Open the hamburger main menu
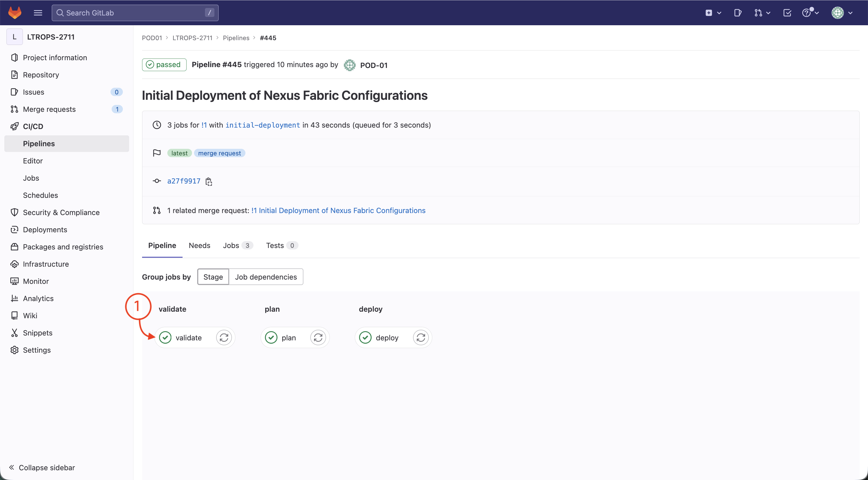Screen dimensions: 868x480 [x=38, y=13]
